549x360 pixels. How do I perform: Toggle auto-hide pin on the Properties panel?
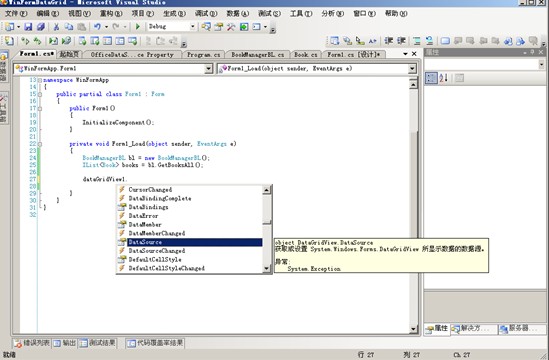tap(533, 53)
